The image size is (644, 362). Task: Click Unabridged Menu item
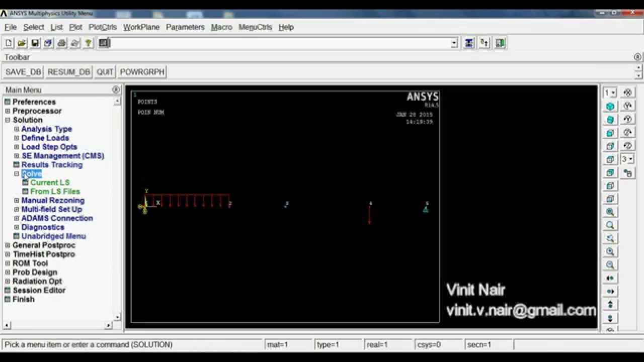53,236
